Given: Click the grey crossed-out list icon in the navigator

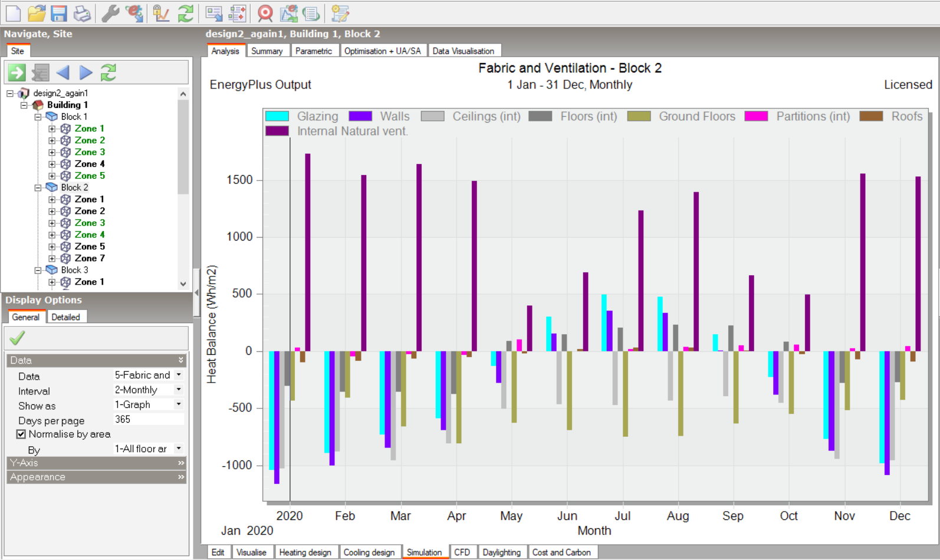Looking at the screenshot, I should (40, 73).
